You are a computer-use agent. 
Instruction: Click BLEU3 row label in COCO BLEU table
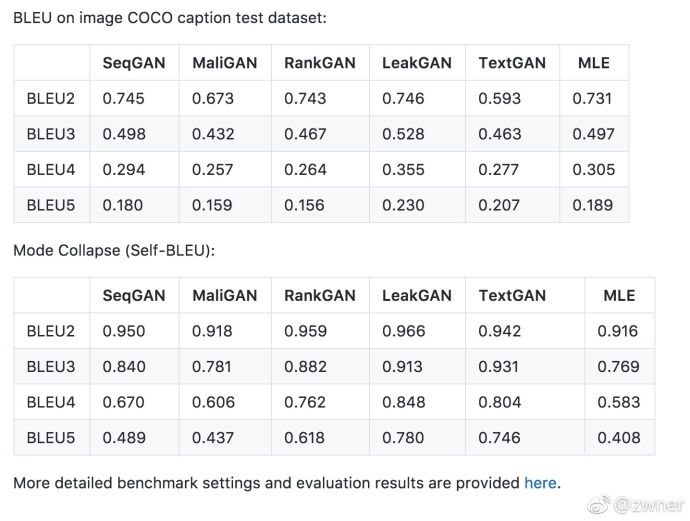pos(51,134)
